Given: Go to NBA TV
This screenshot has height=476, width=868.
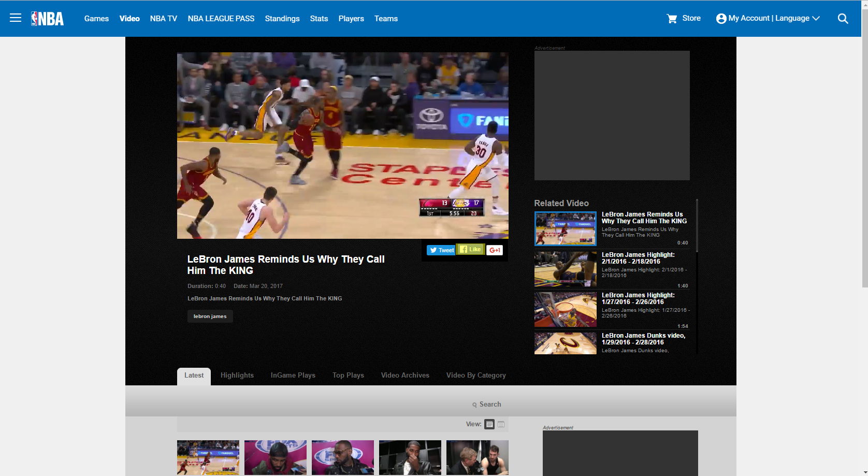Looking at the screenshot, I should [164, 19].
